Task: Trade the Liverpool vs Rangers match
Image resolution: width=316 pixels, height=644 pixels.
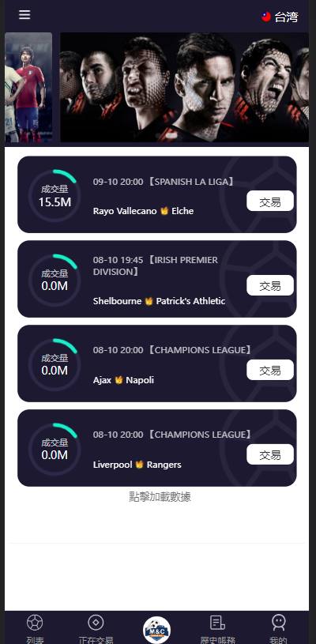Action: click(270, 454)
